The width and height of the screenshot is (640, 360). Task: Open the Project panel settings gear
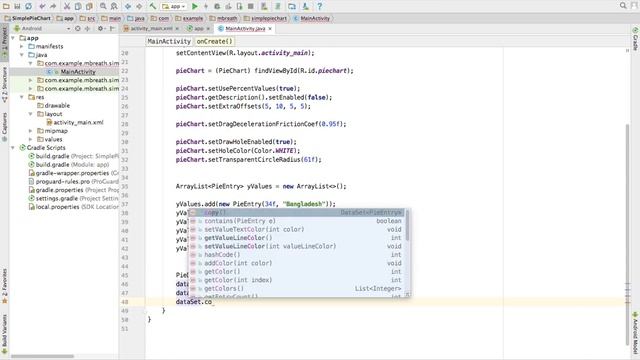pos(100,29)
